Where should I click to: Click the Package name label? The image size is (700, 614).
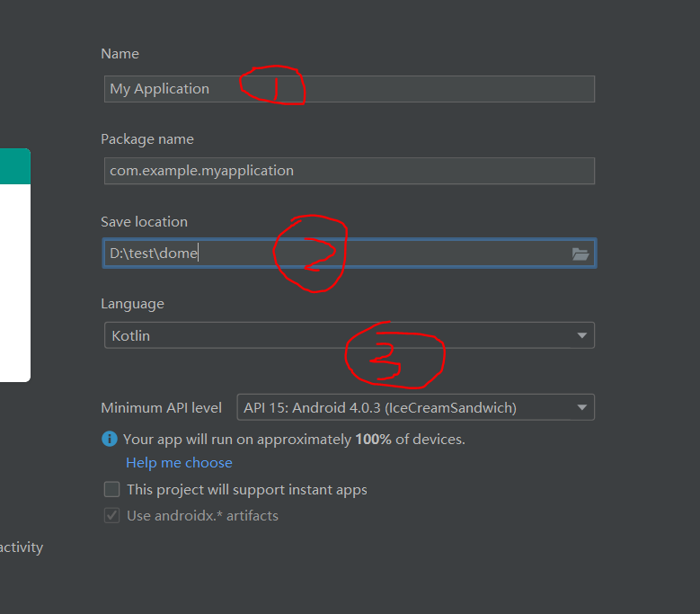(147, 139)
